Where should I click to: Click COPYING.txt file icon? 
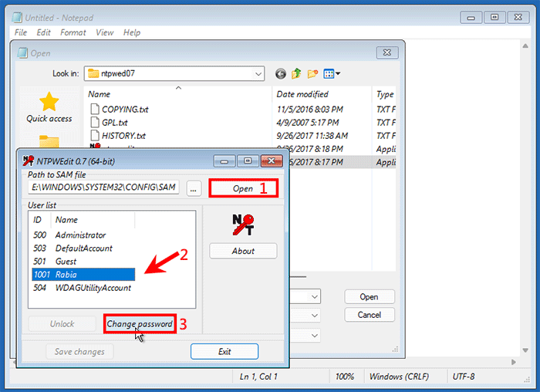click(95, 110)
